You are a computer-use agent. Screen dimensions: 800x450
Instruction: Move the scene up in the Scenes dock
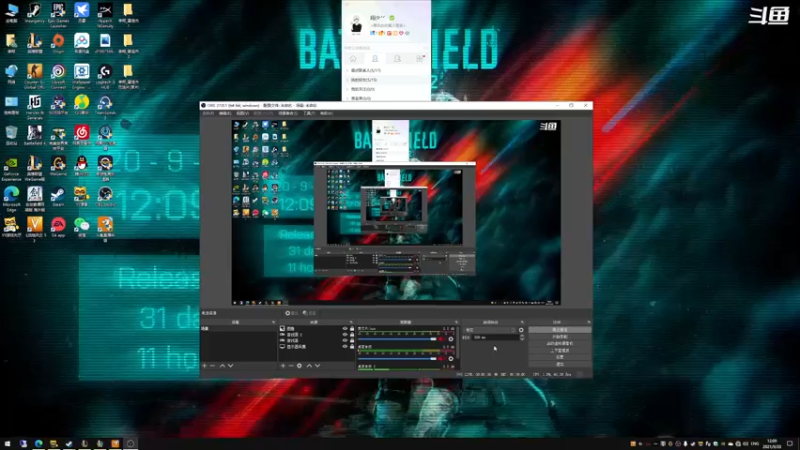coord(222,366)
